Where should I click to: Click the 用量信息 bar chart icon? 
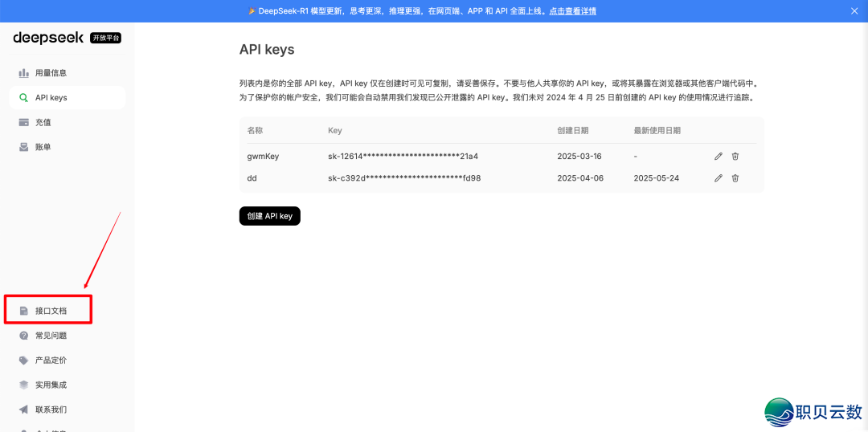click(x=24, y=73)
